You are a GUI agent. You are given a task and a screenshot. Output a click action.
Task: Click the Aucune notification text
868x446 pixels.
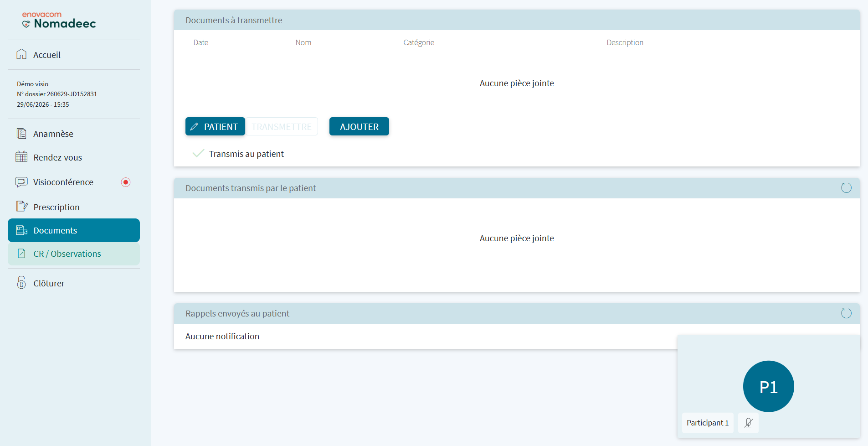tap(222, 336)
